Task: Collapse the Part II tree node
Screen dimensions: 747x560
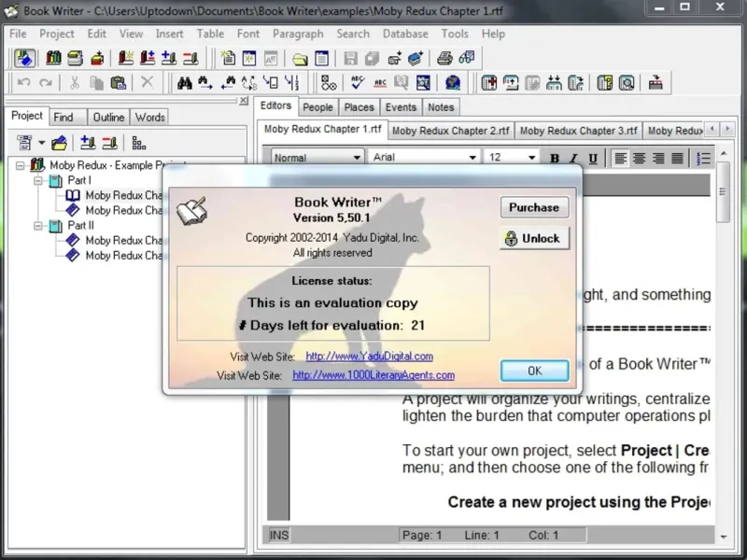Action: (38, 226)
